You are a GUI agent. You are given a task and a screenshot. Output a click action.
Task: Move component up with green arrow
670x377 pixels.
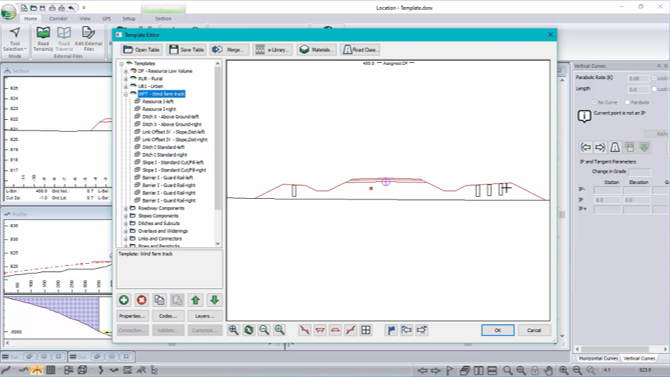(196, 300)
